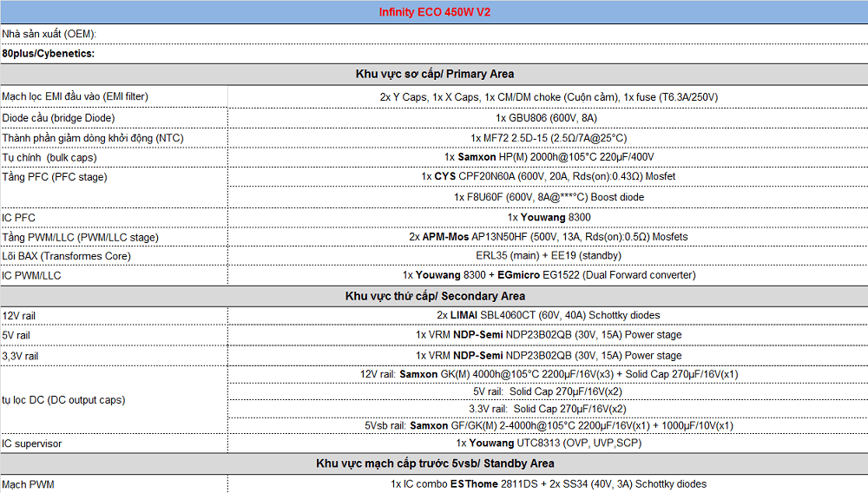This screenshot has height=493, width=868.
Task: Click the CYS CPF20N60A Mosfet cell
Action: 548,176
